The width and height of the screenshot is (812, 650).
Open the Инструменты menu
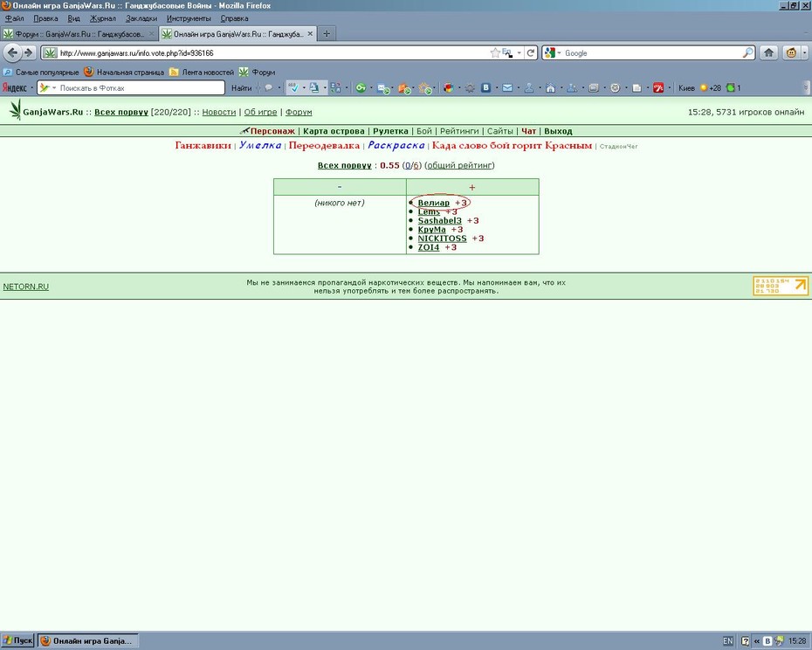189,18
